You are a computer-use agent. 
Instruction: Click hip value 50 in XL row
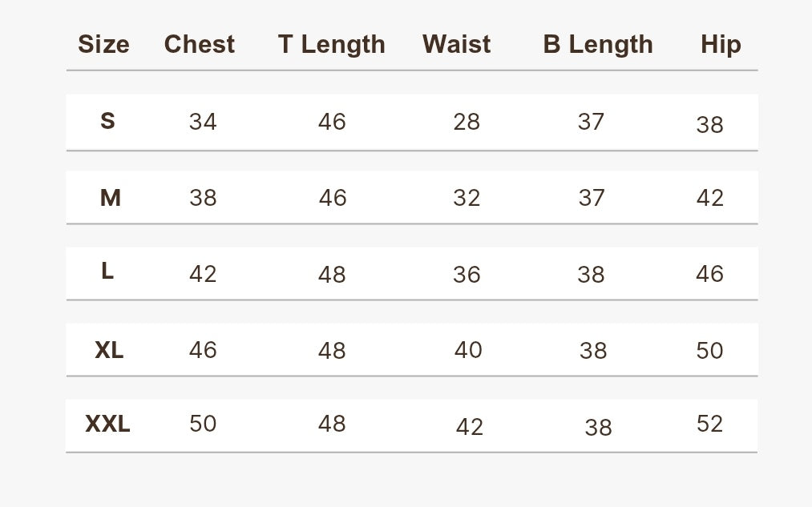[709, 351]
